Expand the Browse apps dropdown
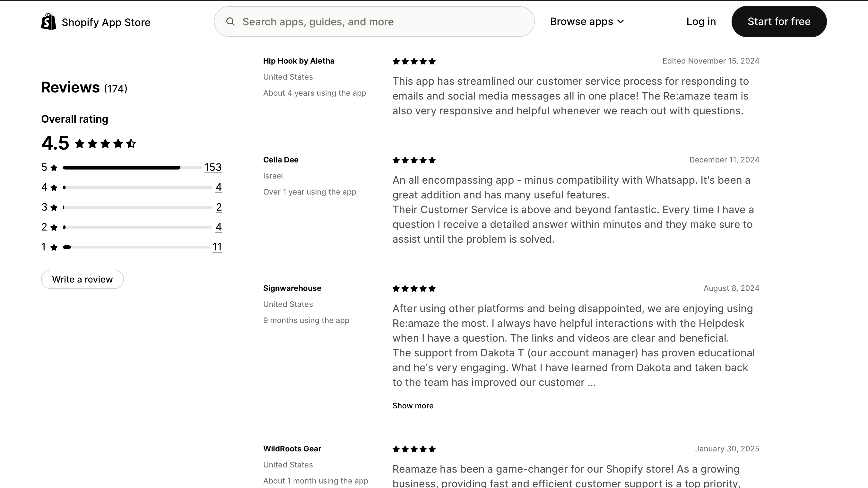 (587, 22)
